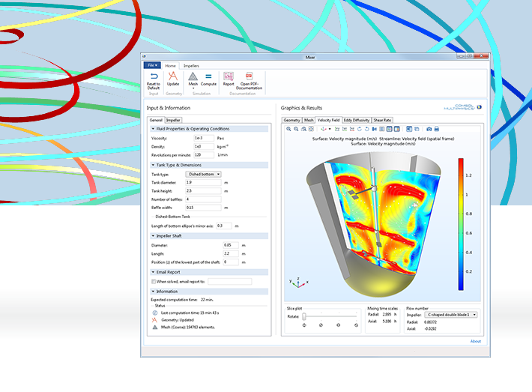Click the Geometry Updated status icon
Viewport: 532px width, 392px height.
click(x=154, y=320)
